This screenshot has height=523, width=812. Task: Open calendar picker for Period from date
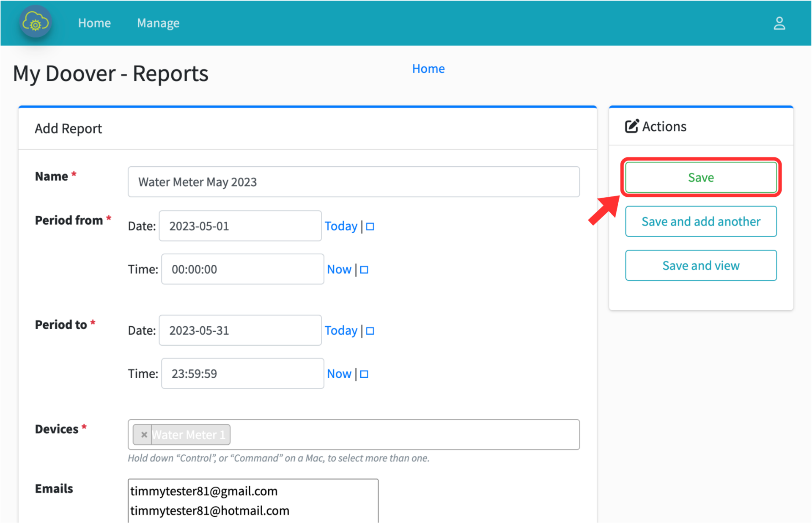pos(370,226)
